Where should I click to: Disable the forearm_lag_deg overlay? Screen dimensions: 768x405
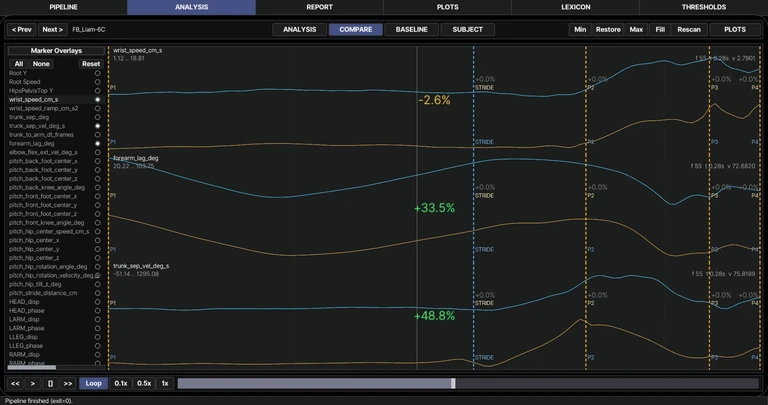97,143
